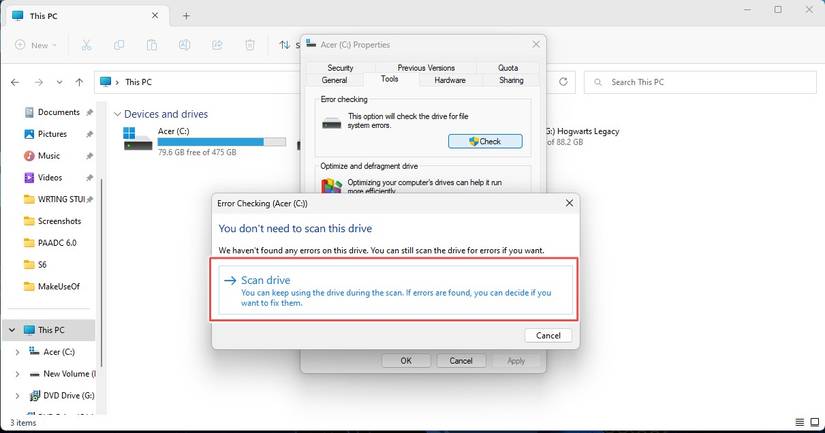Switch to large icons view layout
825x433 pixels.
pos(815,422)
